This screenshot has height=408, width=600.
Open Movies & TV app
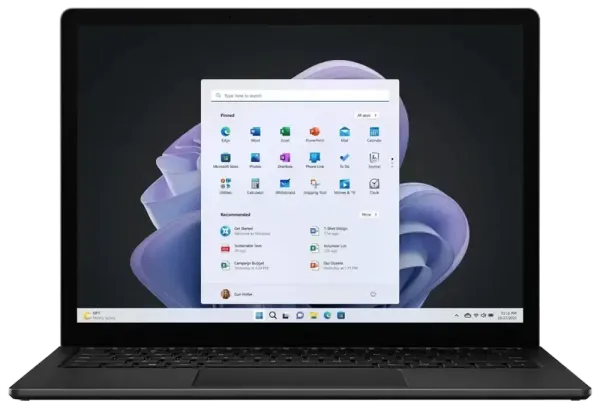pyautogui.click(x=344, y=184)
